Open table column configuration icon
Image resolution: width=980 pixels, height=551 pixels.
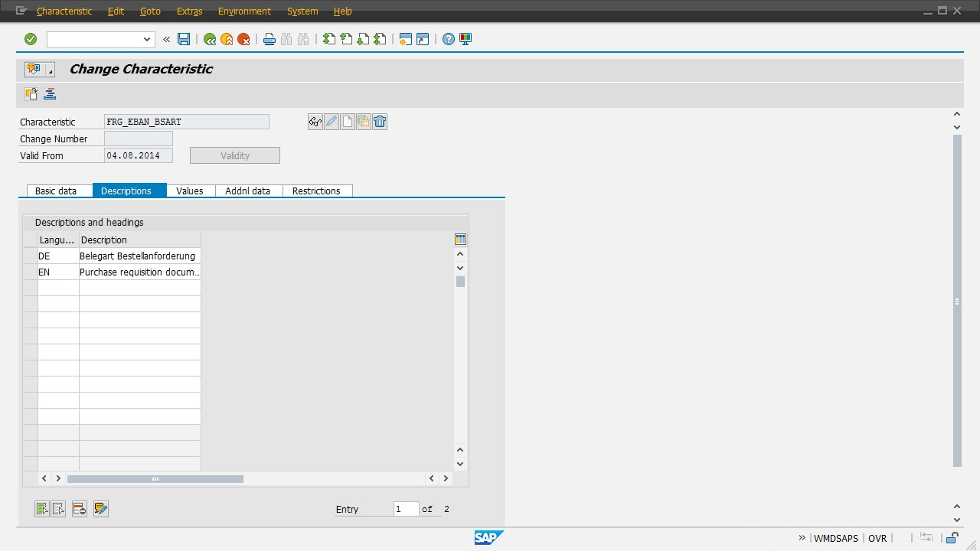click(x=460, y=240)
